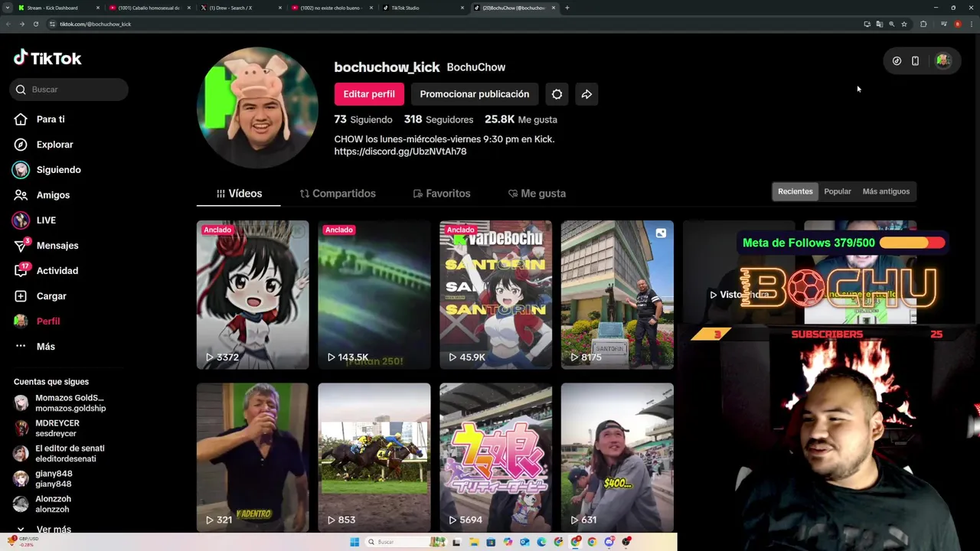Switch to the TikTok Studio browser tab

tap(423, 8)
